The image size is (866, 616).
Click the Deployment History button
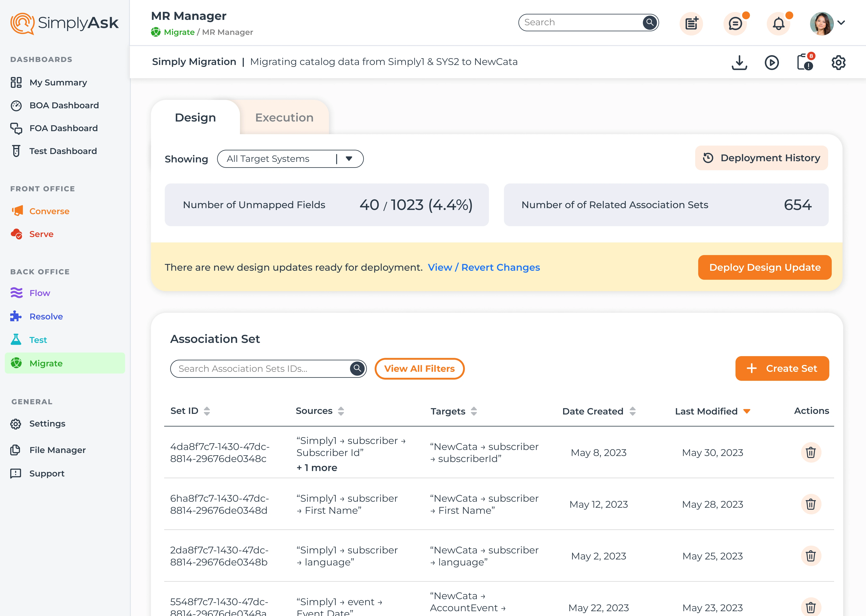click(x=761, y=158)
